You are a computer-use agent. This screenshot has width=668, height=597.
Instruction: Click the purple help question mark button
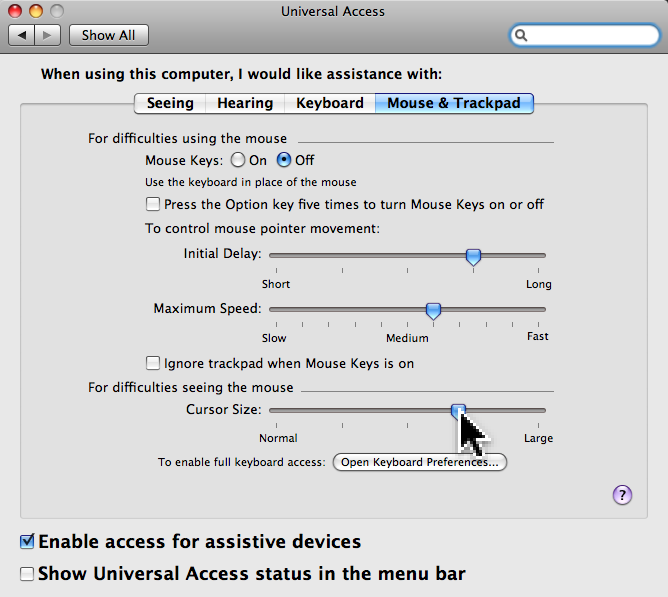(x=622, y=495)
